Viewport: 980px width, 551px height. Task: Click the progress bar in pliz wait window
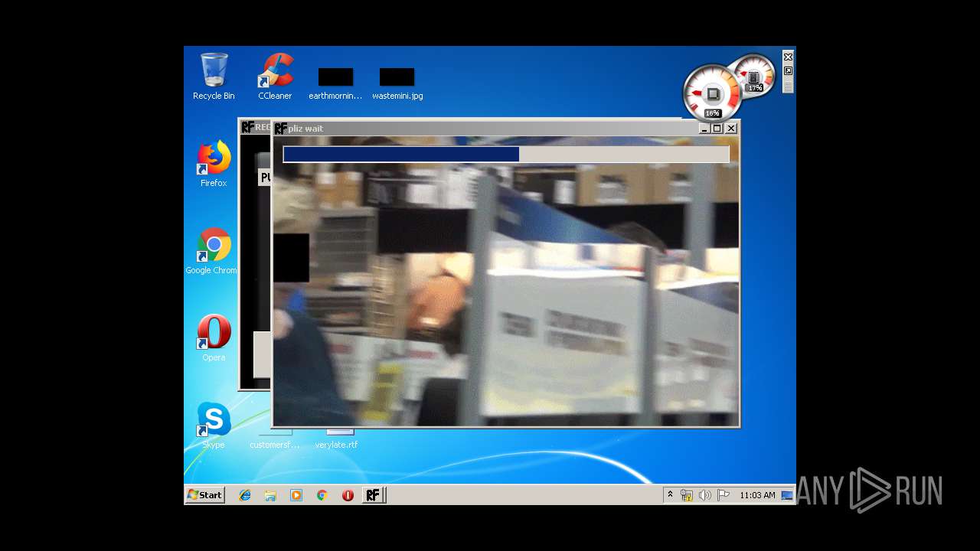click(506, 155)
